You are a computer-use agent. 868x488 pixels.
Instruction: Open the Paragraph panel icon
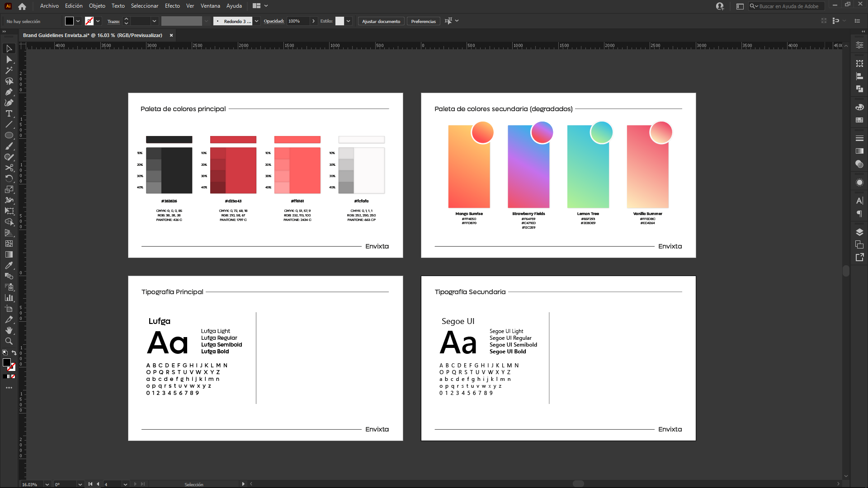pyautogui.click(x=859, y=214)
